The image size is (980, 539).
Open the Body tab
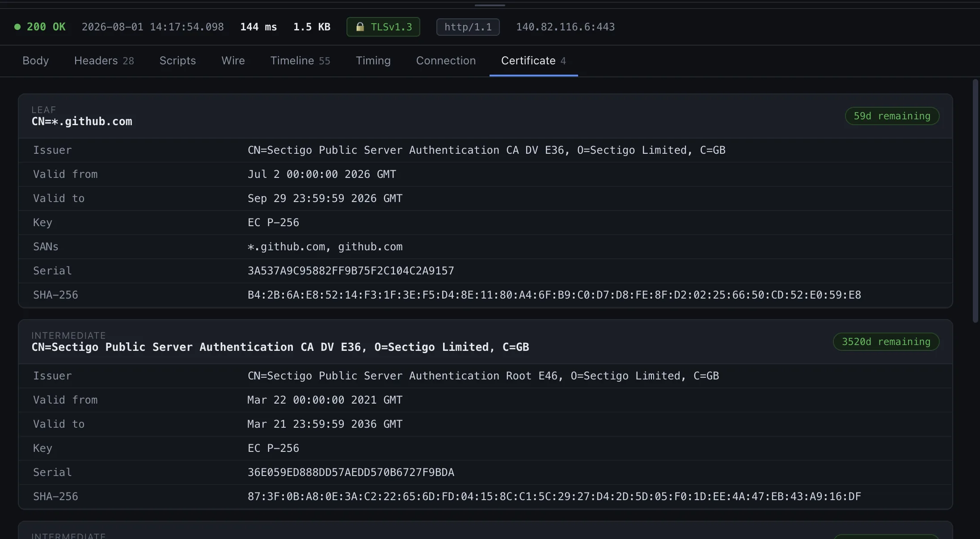(36, 61)
